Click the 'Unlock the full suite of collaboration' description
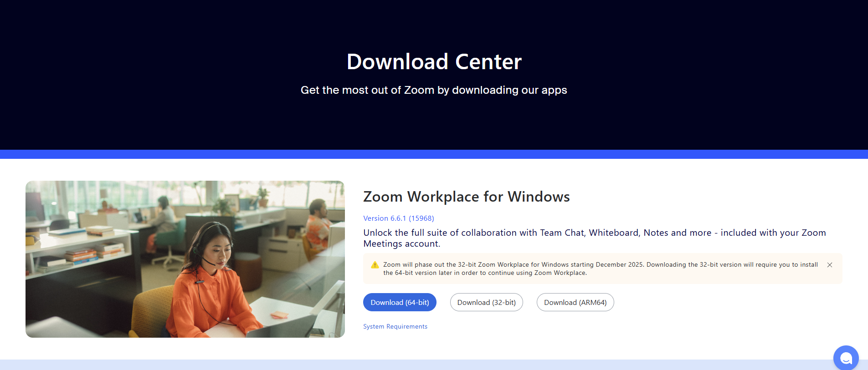 pos(595,238)
